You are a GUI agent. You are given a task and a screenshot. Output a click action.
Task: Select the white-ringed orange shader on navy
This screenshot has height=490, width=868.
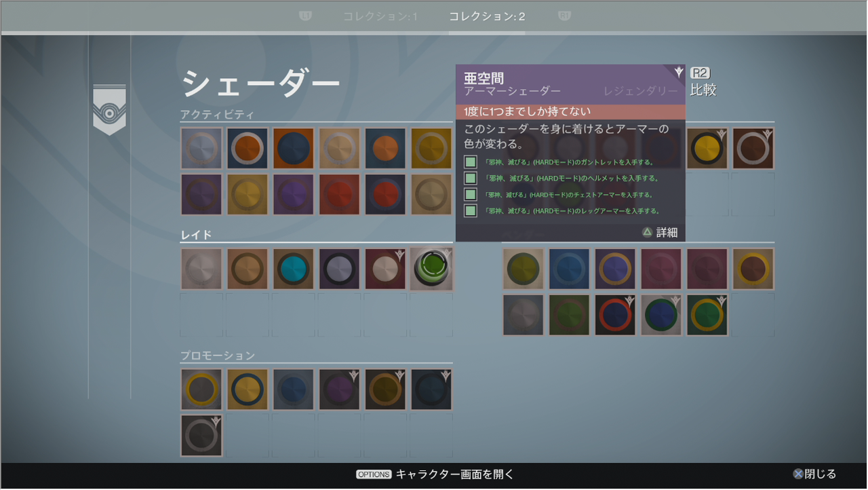[248, 148]
